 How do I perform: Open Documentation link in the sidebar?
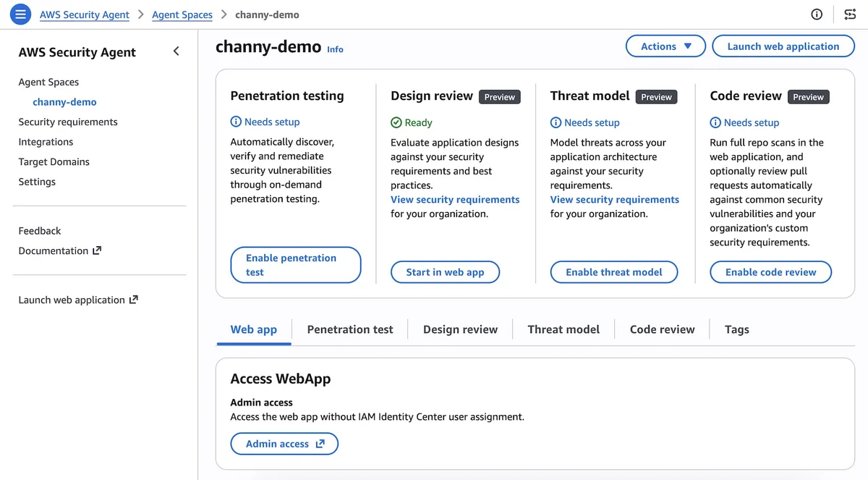coord(60,250)
